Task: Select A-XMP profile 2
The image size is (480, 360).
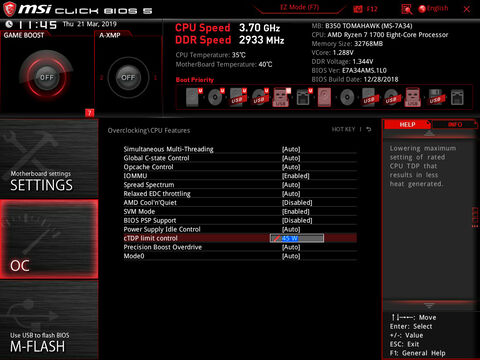Action: click(x=102, y=77)
